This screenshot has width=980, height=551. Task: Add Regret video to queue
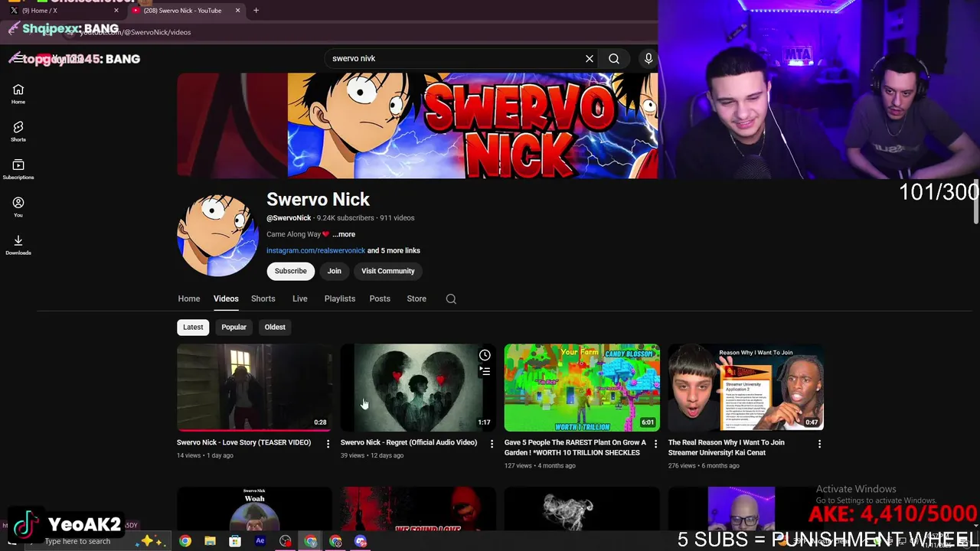pyautogui.click(x=485, y=371)
